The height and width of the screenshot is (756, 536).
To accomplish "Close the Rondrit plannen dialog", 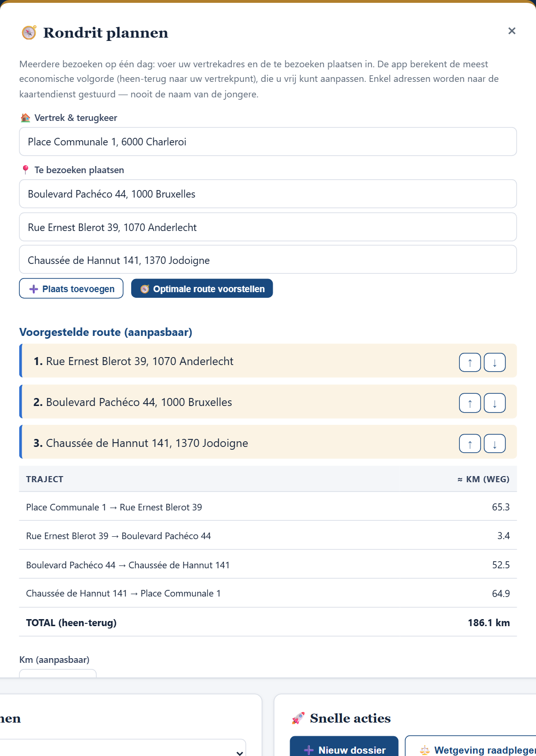I will coord(512,31).
